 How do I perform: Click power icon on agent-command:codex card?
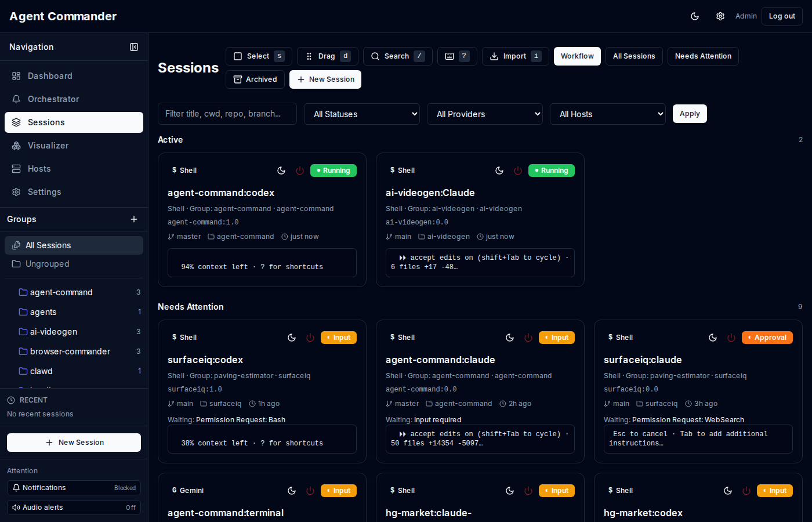click(x=300, y=171)
